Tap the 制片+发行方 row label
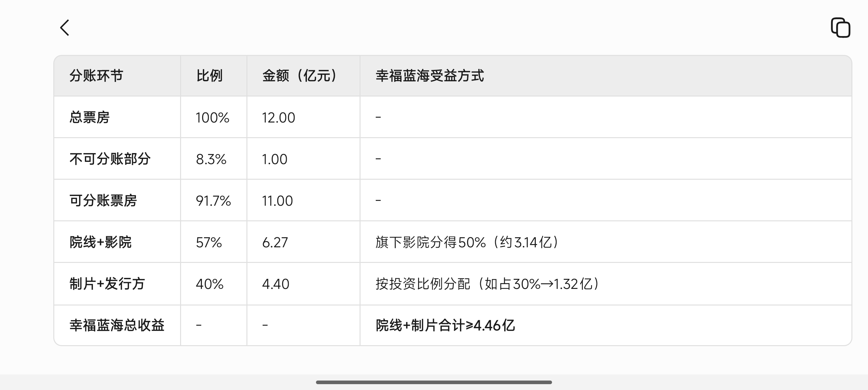 coord(107,284)
